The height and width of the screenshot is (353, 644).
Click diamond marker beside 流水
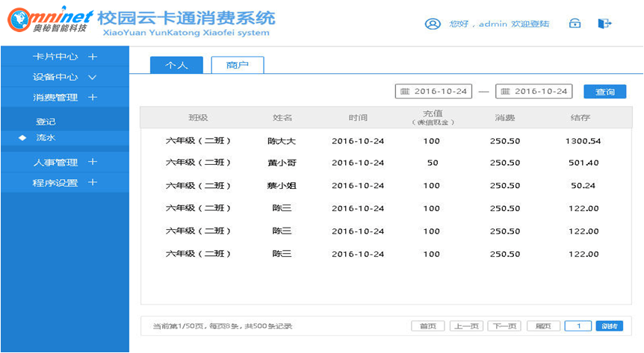[x=22, y=138]
